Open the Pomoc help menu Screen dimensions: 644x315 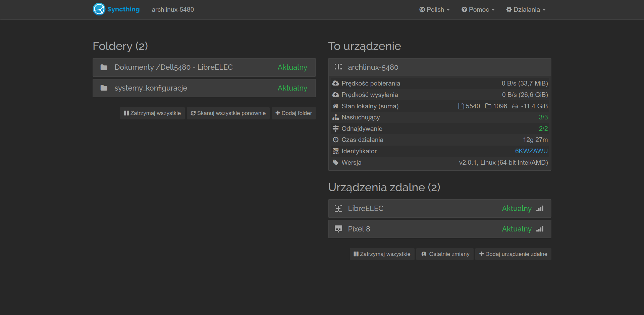478,10
